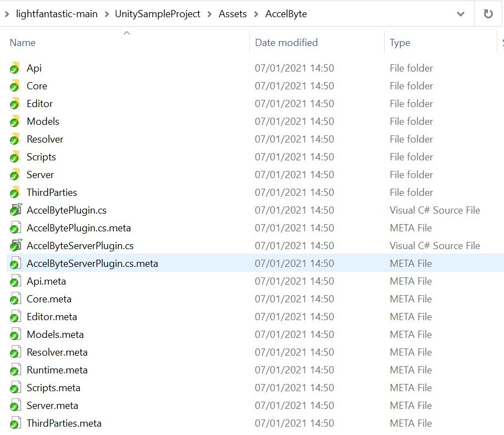The image size is (504, 435).
Task: Select the Resolver folder name
Action: [x=45, y=139]
